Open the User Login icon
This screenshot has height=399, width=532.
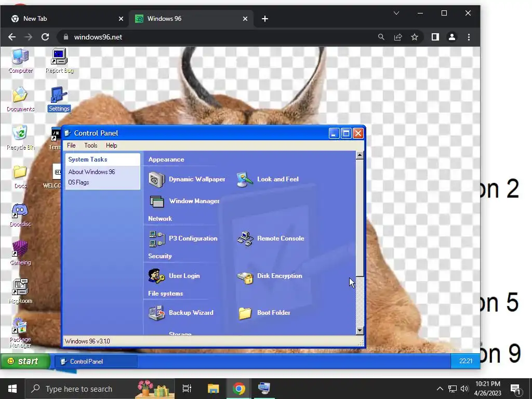(156, 276)
